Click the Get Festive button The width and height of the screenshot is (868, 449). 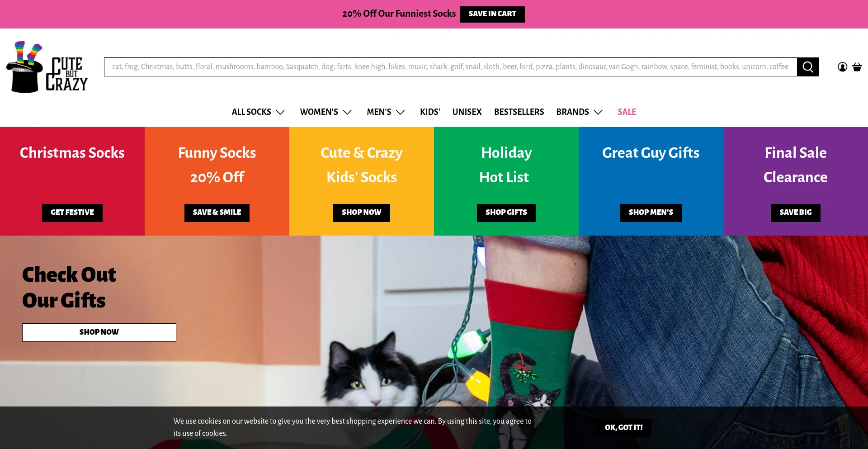pos(72,213)
